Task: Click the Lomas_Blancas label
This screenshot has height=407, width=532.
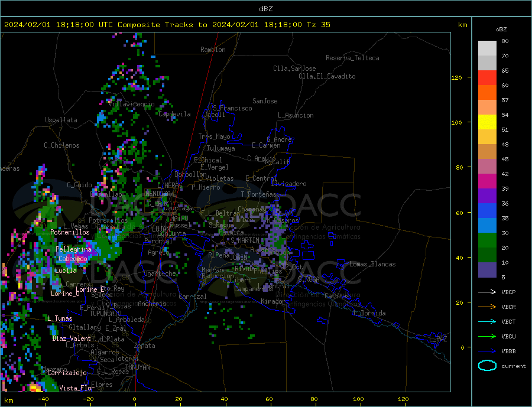Action: click(372, 264)
